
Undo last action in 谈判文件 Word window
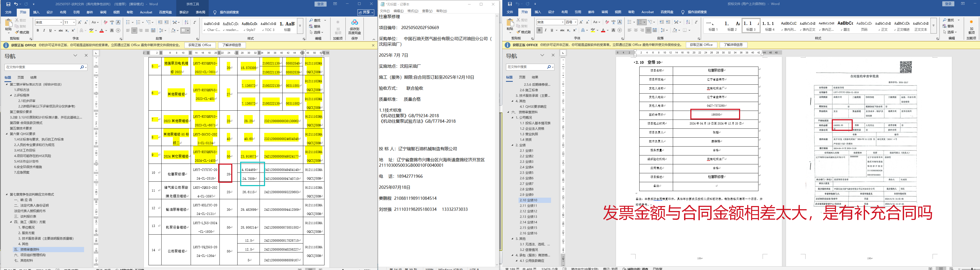pos(16,4)
